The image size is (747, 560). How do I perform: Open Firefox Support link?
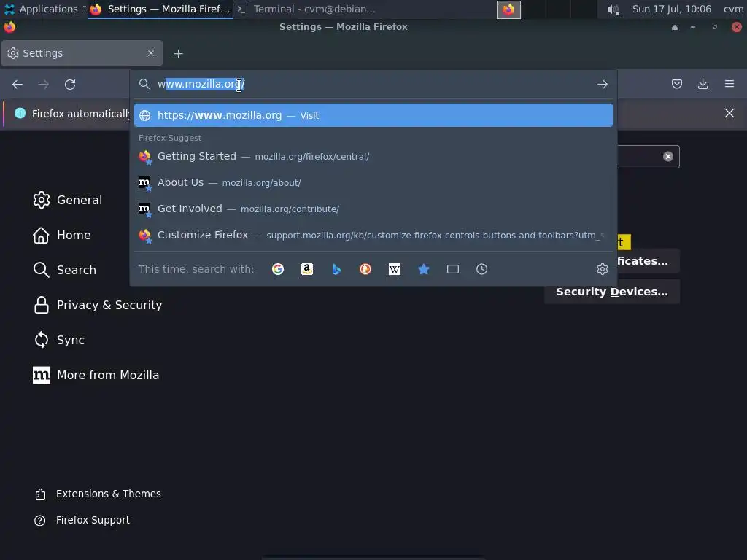tap(82, 520)
